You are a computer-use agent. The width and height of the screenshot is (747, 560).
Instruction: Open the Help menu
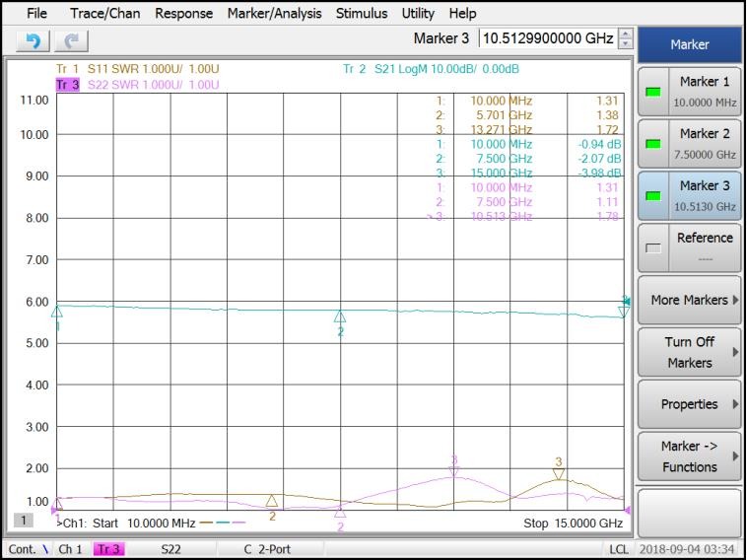[462, 14]
